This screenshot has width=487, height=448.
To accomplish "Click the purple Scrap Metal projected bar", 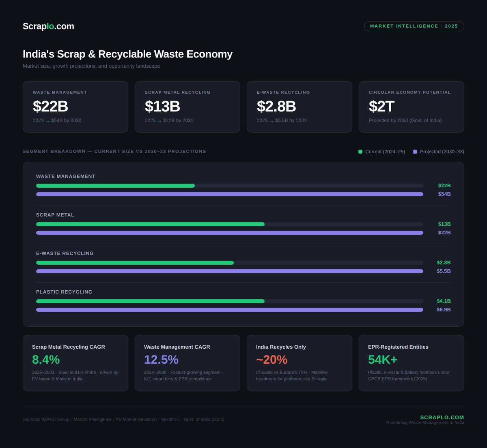I will (230, 233).
